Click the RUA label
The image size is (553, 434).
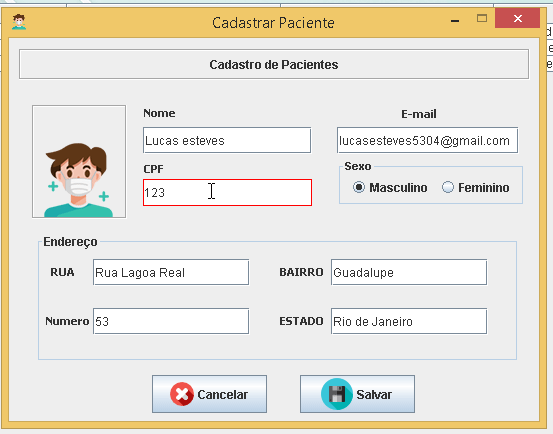(62, 272)
